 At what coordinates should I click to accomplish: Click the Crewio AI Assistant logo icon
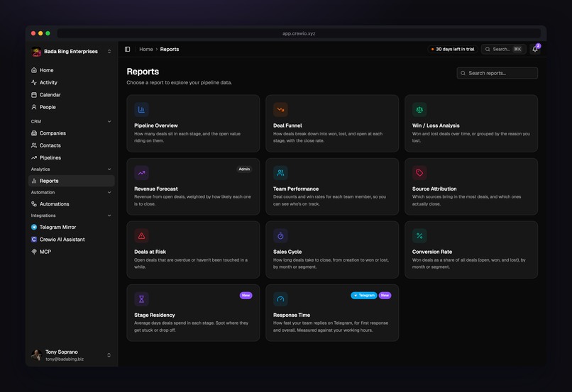point(34,240)
